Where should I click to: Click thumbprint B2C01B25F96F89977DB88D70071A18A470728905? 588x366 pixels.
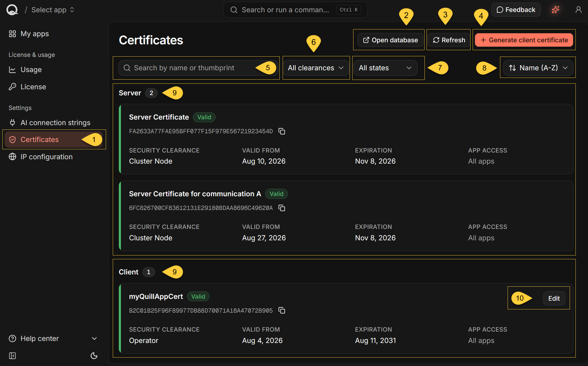tap(201, 311)
